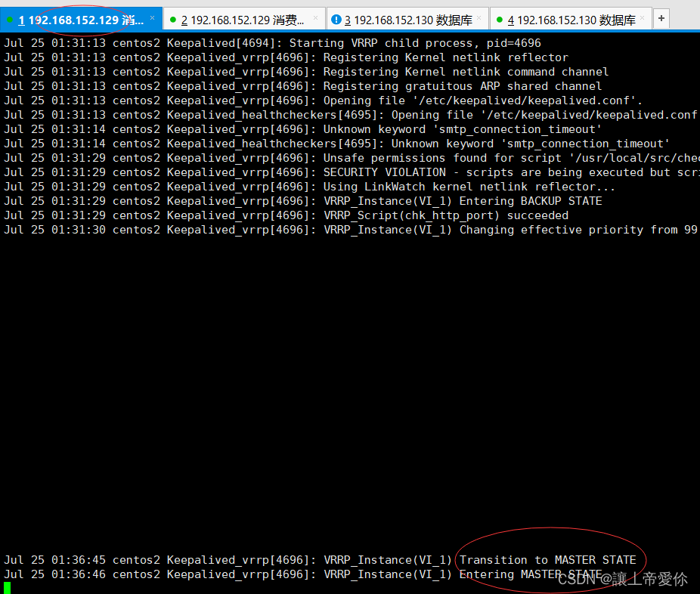Click Keepalived_healthcheckers 'Unknown keyword' line

click(337, 144)
